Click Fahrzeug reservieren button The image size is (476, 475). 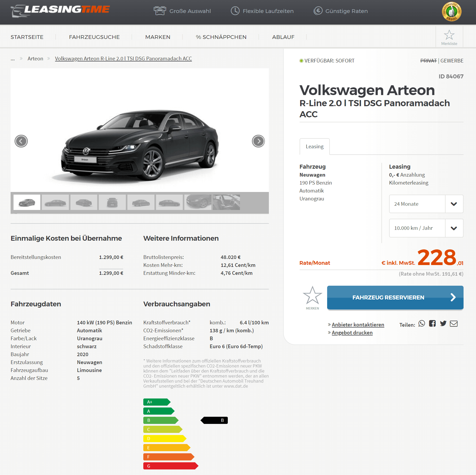point(395,298)
